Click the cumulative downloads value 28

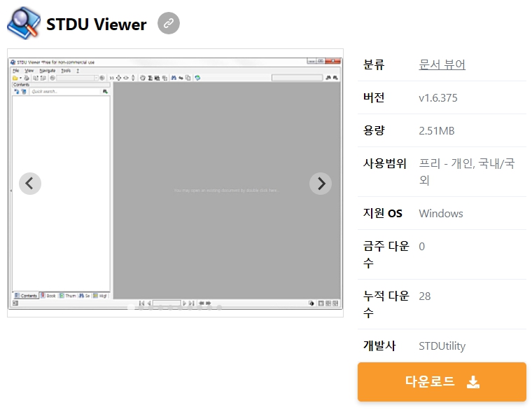[425, 296]
